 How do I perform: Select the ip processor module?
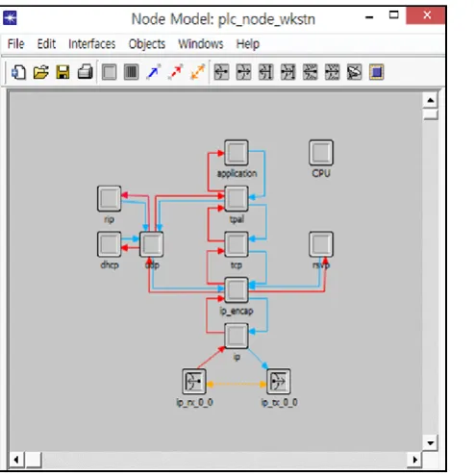click(x=237, y=336)
